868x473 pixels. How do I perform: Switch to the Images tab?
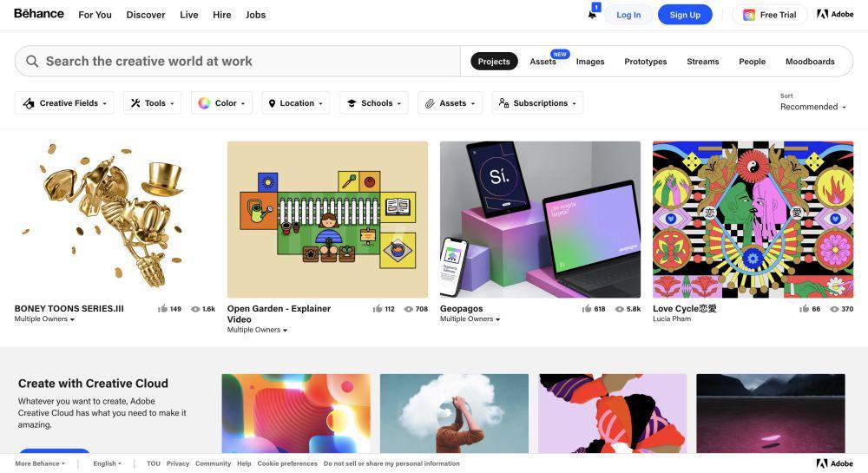coord(590,62)
